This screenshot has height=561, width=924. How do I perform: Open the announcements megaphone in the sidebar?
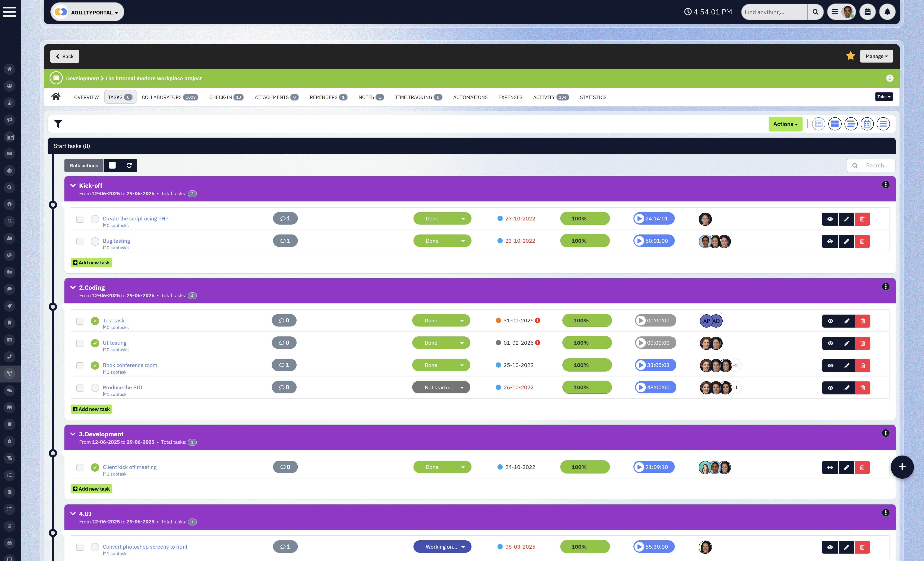10,120
